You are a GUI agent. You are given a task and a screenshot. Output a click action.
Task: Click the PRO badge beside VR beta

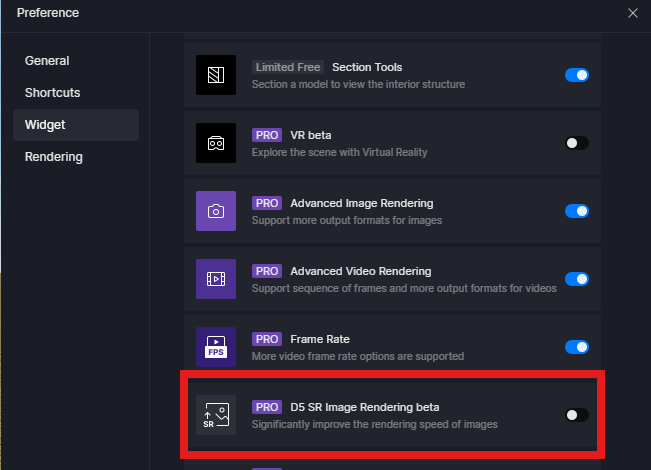266,135
